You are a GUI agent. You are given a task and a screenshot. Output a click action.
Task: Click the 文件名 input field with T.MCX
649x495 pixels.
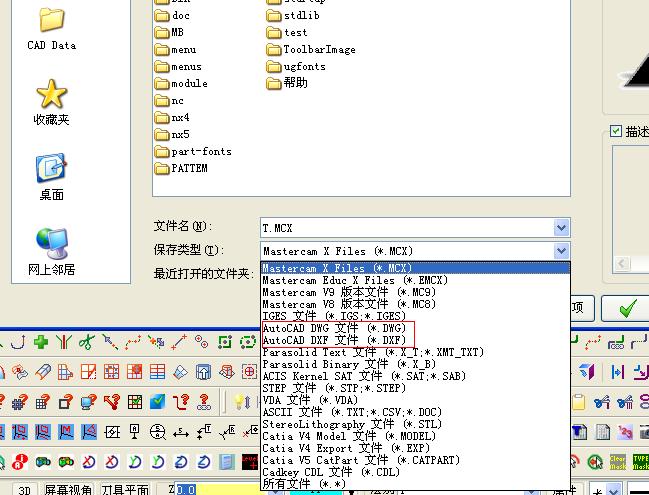click(407, 228)
